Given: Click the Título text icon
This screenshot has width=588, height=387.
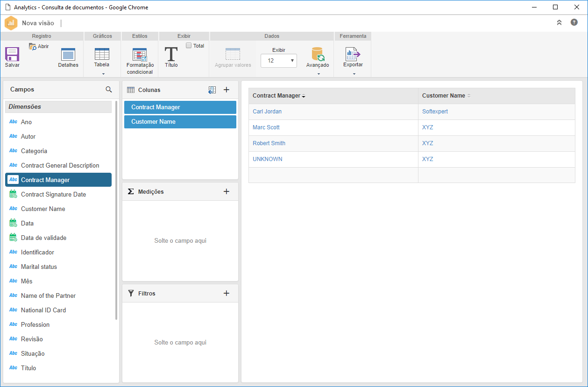Looking at the screenshot, I should pyautogui.click(x=171, y=54).
